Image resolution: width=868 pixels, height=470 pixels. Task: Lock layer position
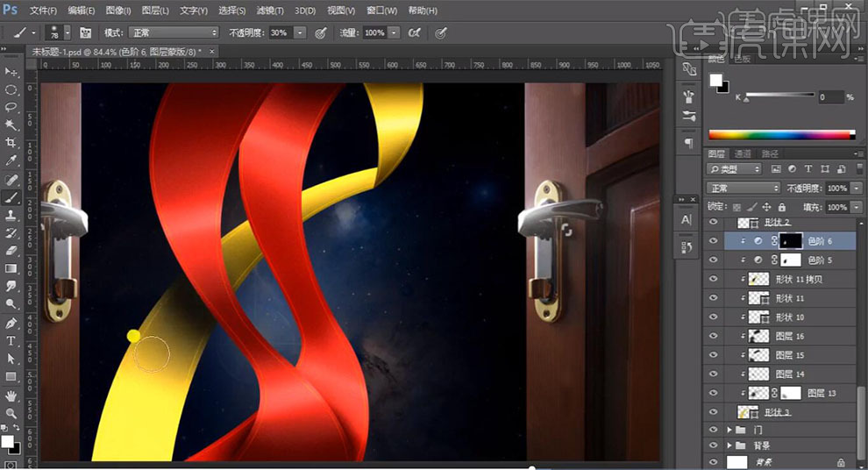[x=766, y=207]
